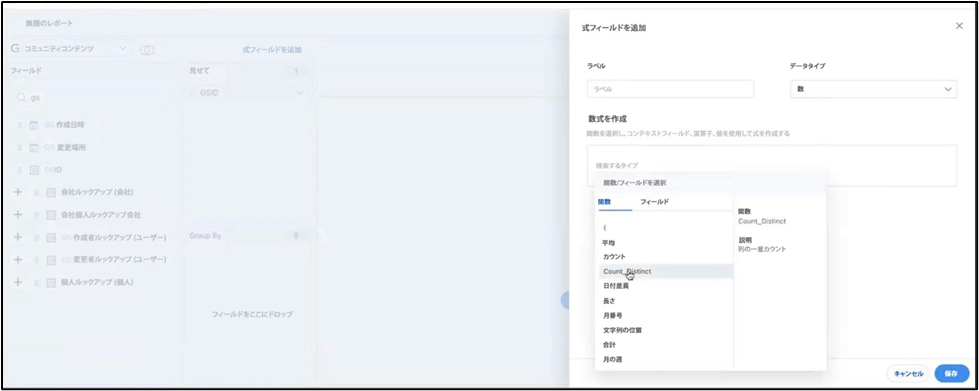Viewport: 979px width, 391px height.
Task: Click the ID type icon in fields list
Action: point(34,170)
